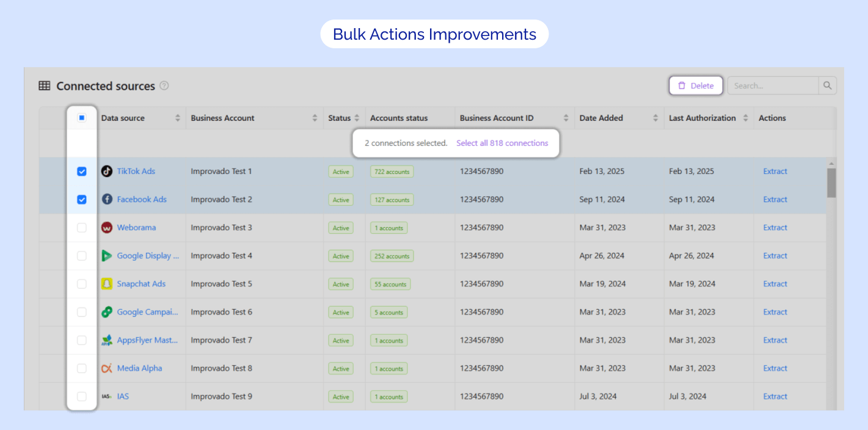
Task: Sort by Date Added column arrows
Action: click(655, 118)
